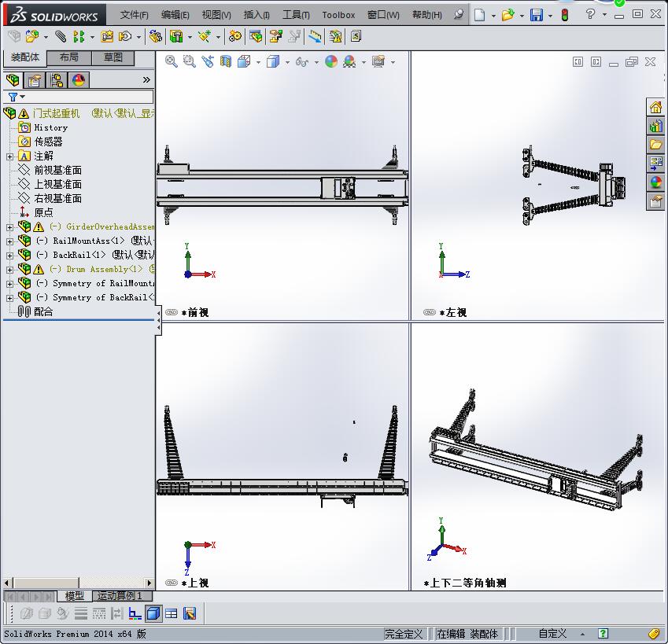Switch to the 布局 tab
Screen dimensions: 668x644
pyautogui.click(x=69, y=57)
